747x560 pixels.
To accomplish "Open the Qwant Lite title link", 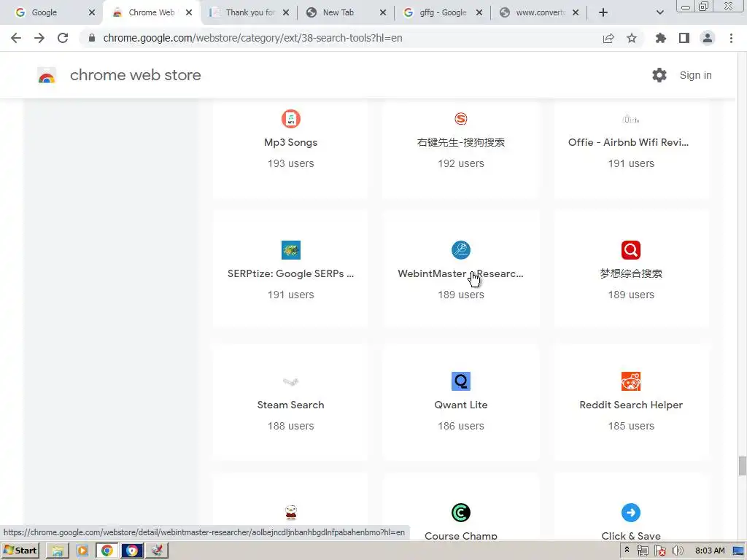I will coord(461,405).
